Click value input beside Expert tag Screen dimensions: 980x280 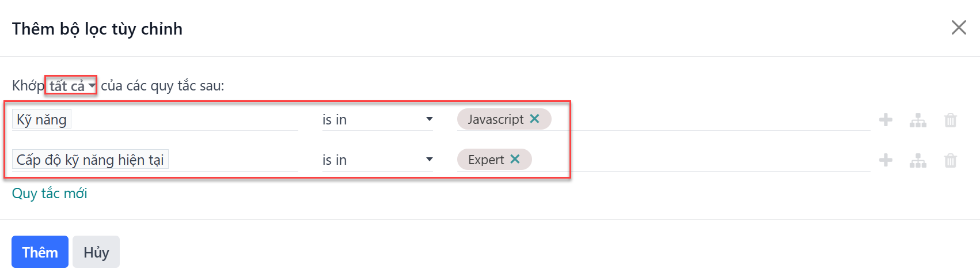pos(701,160)
